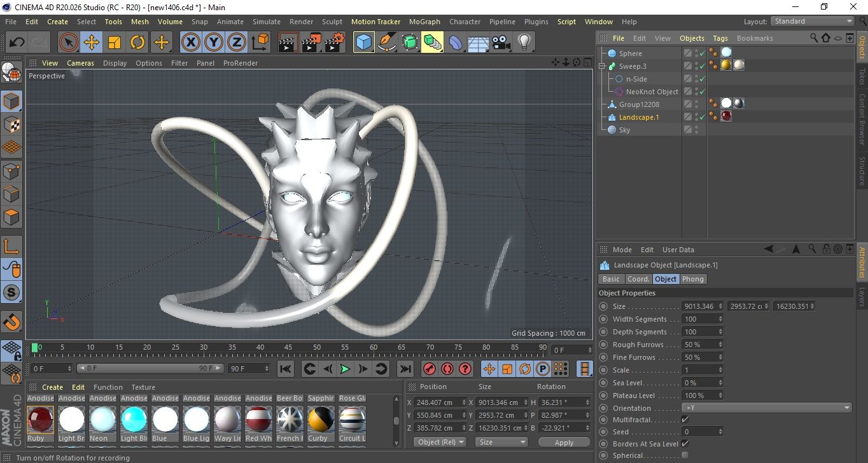
Task: Select the Ruby material swatch
Action: [40, 420]
